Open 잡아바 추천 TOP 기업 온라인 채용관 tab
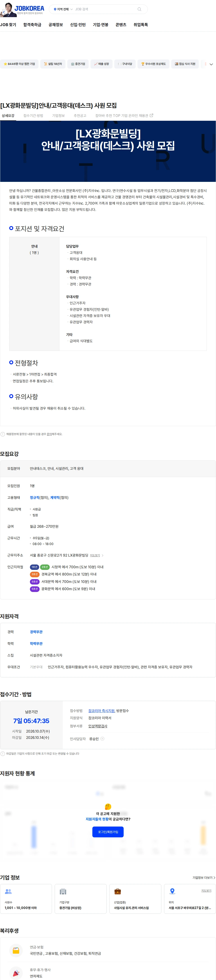216x980 pixels. (x=124, y=116)
